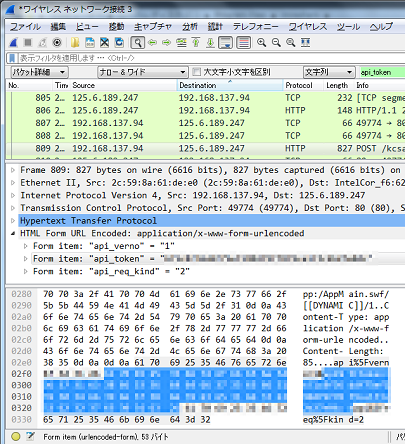Image resolution: width=405 pixels, height=444 pixels.
Task: Click the blue shark fin start capture icon
Action: [13, 42]
